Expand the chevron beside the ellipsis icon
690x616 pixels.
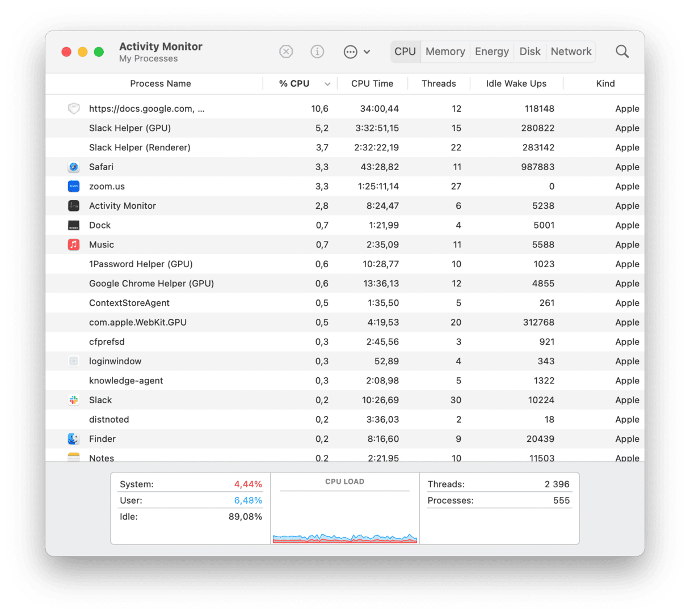point(367,52)
